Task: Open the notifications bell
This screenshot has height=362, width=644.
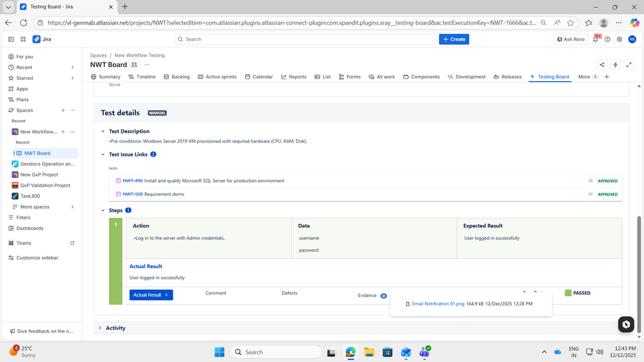Action: coord(596,39)
